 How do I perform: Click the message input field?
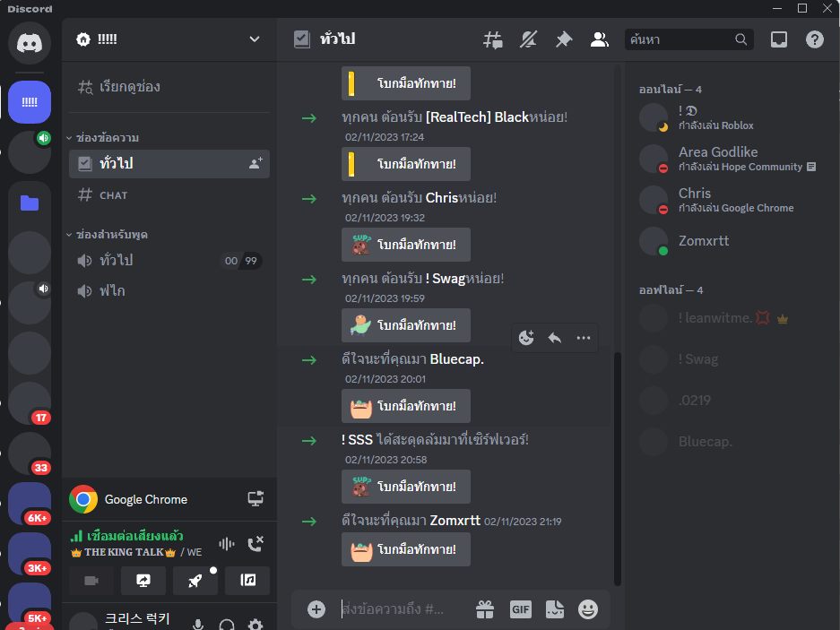[404, 609]
